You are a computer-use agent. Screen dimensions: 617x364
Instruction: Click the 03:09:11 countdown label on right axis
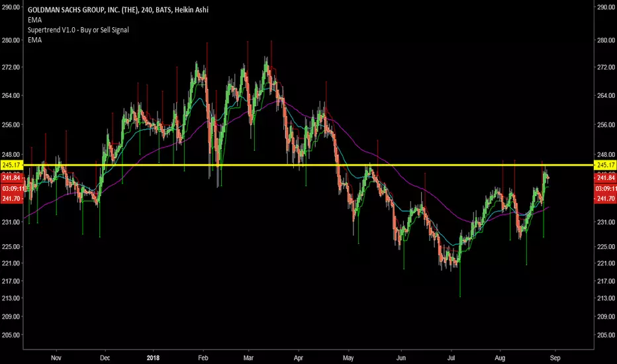pos(605,189)
